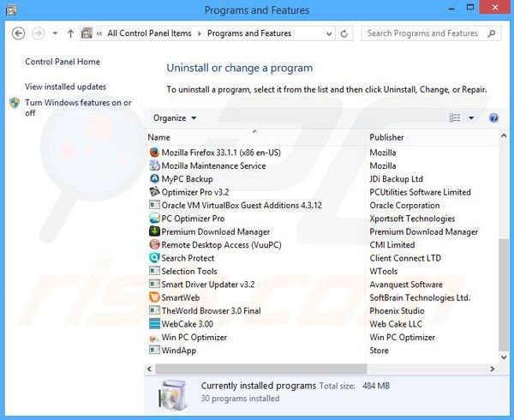Open the recent locations dropdown arrow

[55, 33]
